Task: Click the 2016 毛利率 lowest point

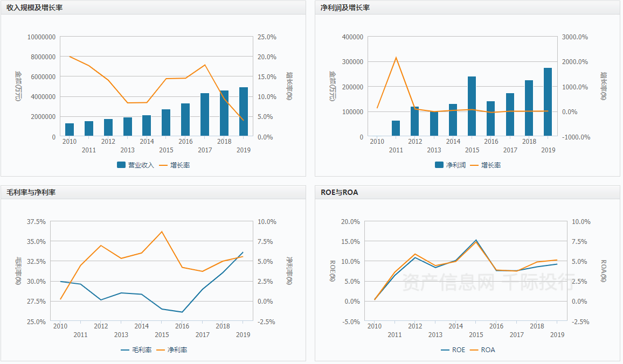Action: point(182,312)
